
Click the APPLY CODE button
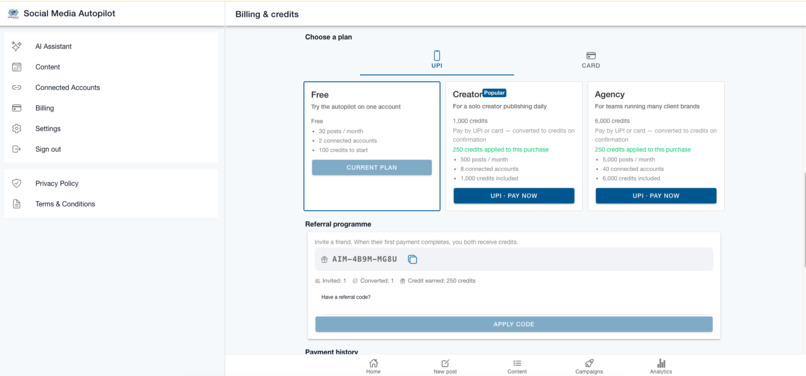(x=514, y=325)
